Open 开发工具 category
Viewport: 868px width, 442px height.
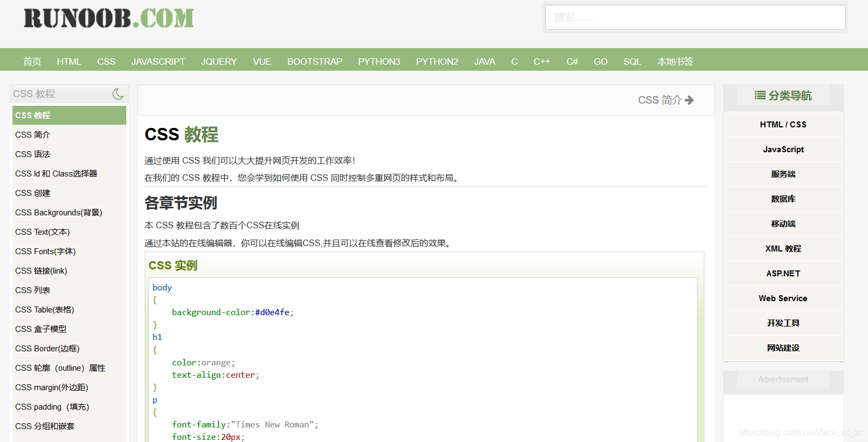point(783,323)
